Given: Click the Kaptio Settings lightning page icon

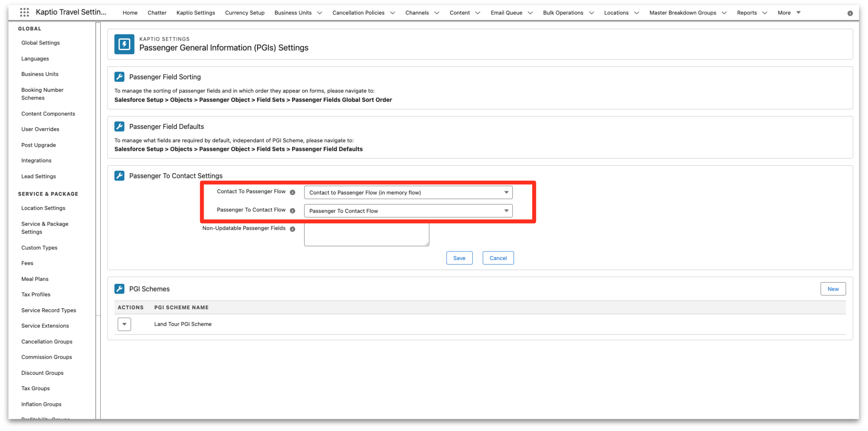Looking at the screenshot, I should (124, 44).
